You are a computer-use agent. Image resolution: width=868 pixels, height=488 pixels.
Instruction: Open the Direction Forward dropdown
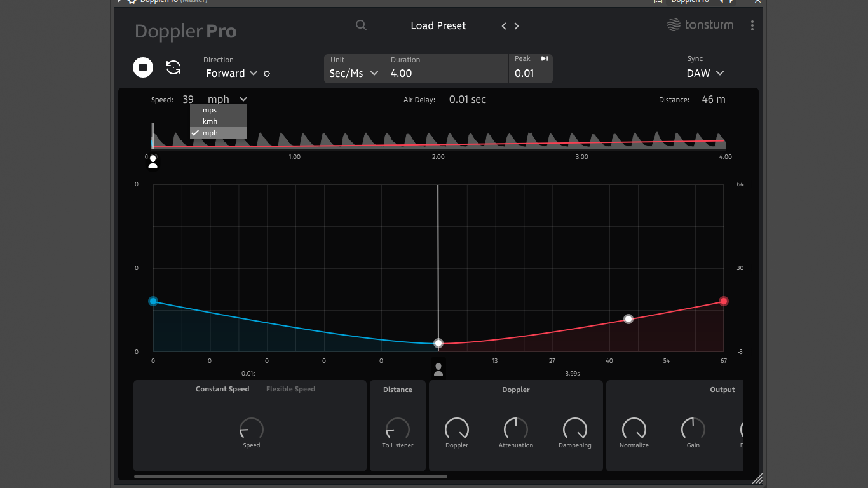231,73
